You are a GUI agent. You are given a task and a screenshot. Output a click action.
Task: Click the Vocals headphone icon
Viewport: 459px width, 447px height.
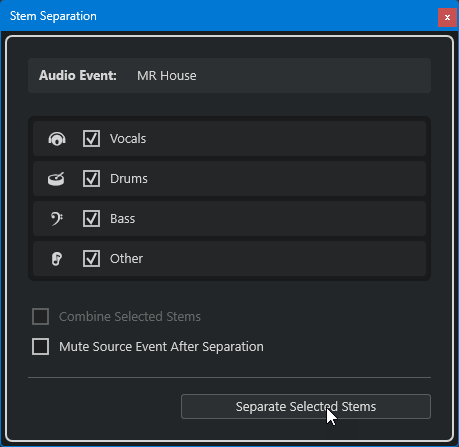[x=57, y=139]
